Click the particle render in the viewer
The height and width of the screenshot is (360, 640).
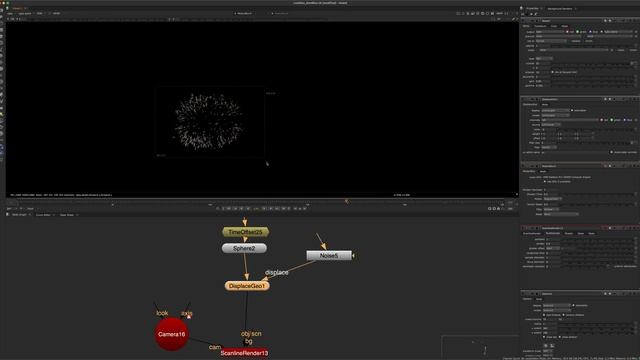pos(209,121)
